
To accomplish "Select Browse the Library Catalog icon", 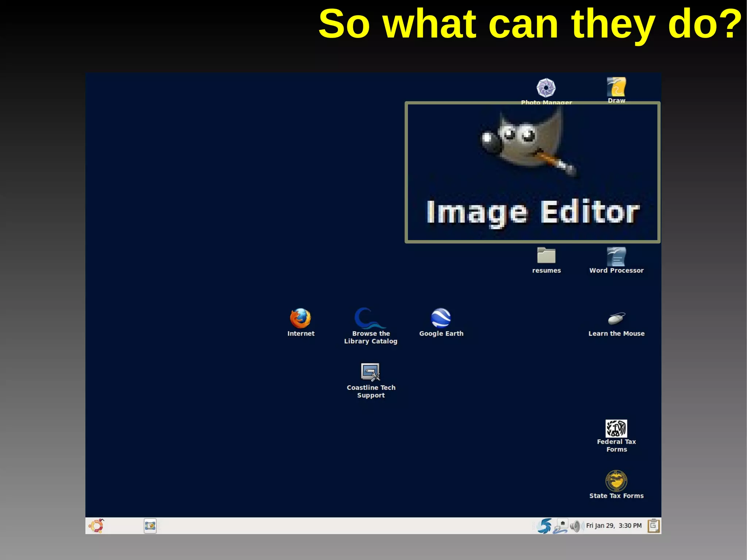I will coord(370,318).
